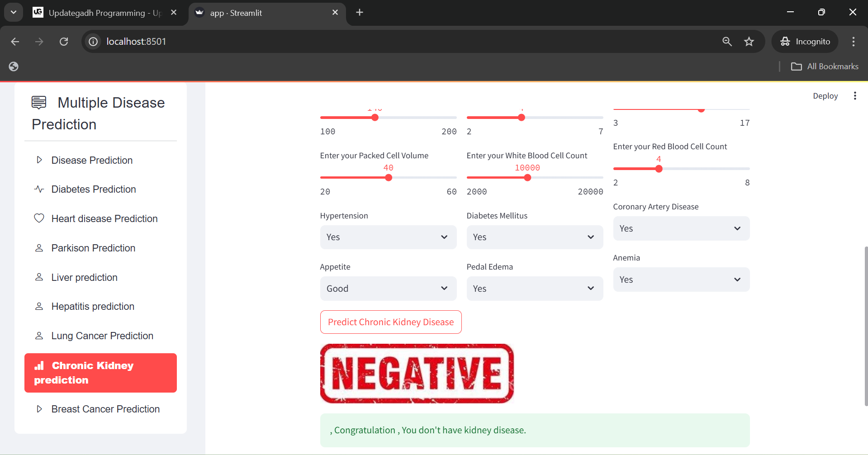Open the Streamlit three-dot menu beside Deploy
The height and width of the screenshot is (455, 868).
pyautogui.click(x=854, y=96)
